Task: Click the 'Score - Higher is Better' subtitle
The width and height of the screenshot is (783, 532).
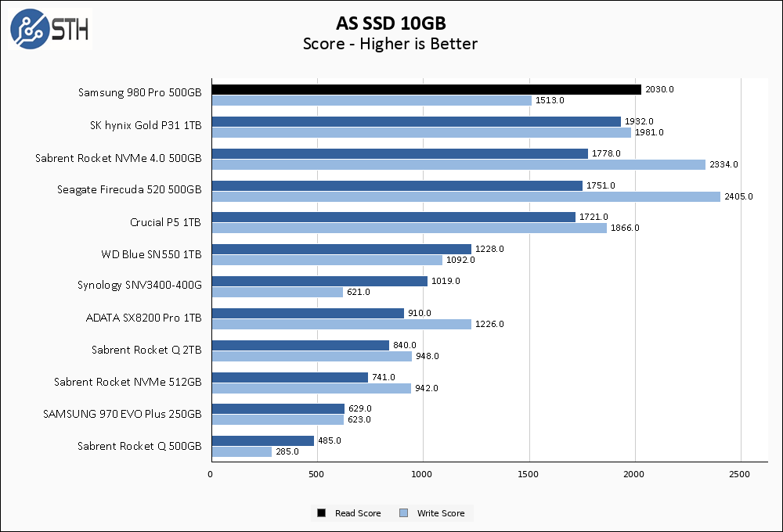Action: [391, 44]
